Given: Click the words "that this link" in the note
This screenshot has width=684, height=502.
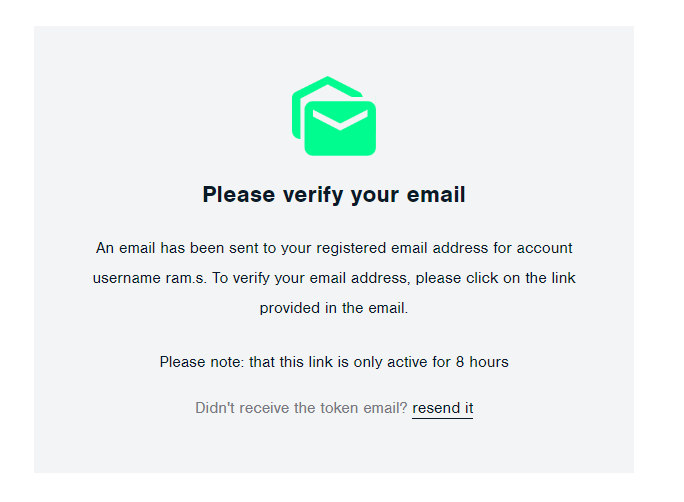Looking at the screenshot, I should point(291,362).
